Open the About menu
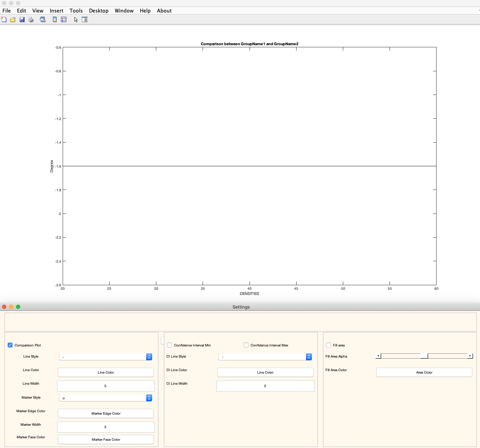 pyautogui.click(x=164, y=10)
